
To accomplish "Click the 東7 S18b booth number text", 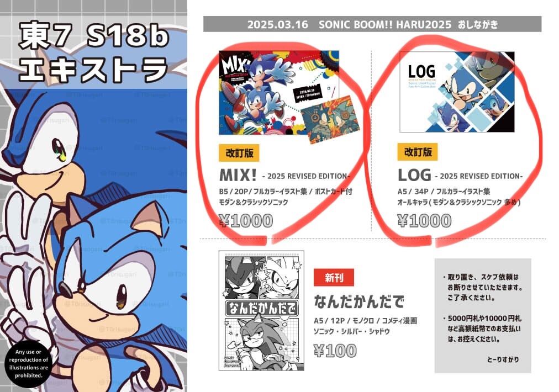I will coord(94,36).
